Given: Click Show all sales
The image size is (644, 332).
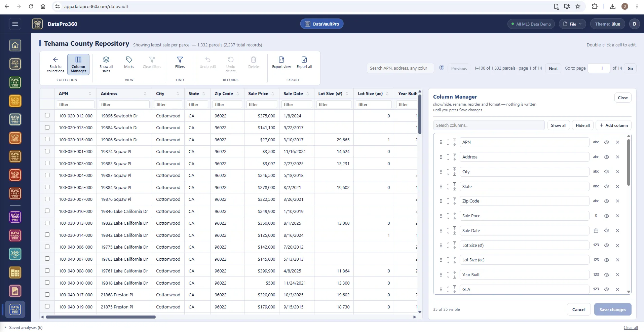Looking at the screenshot, I should (x=106, y=64).
